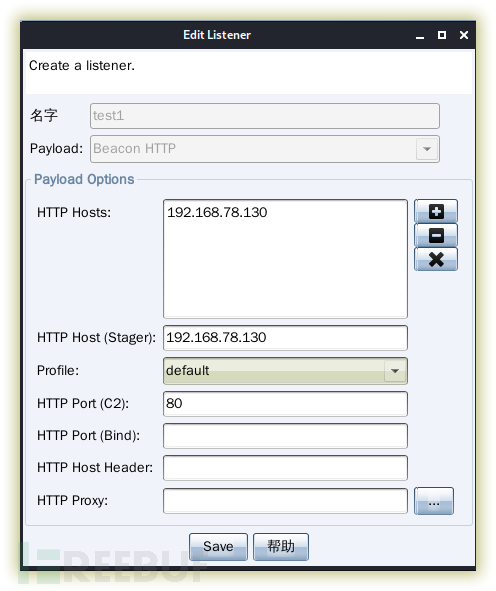Maximize the Edit Listener window
Viewport: 496px width, 591px height.
[x=442, y=35]
